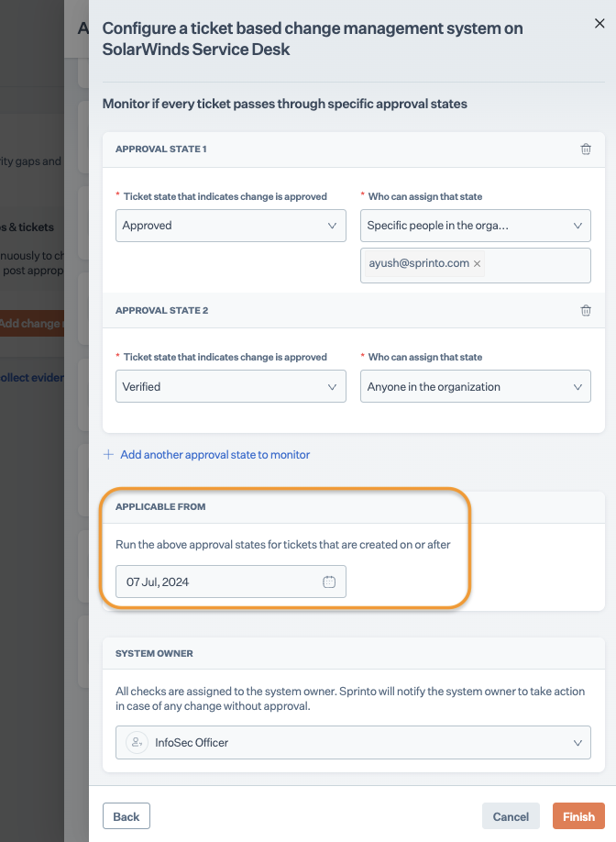Screen dimensions: 616x842
Task: Click the APPLICABLE FROM section heading
Action: click(x=160, y=506)
